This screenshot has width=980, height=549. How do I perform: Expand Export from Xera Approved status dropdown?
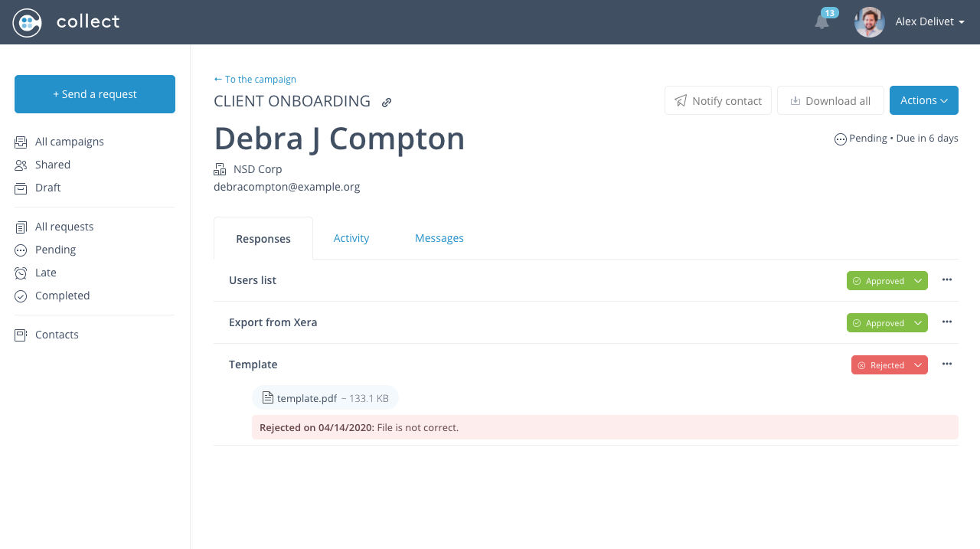tap(918, 323)
